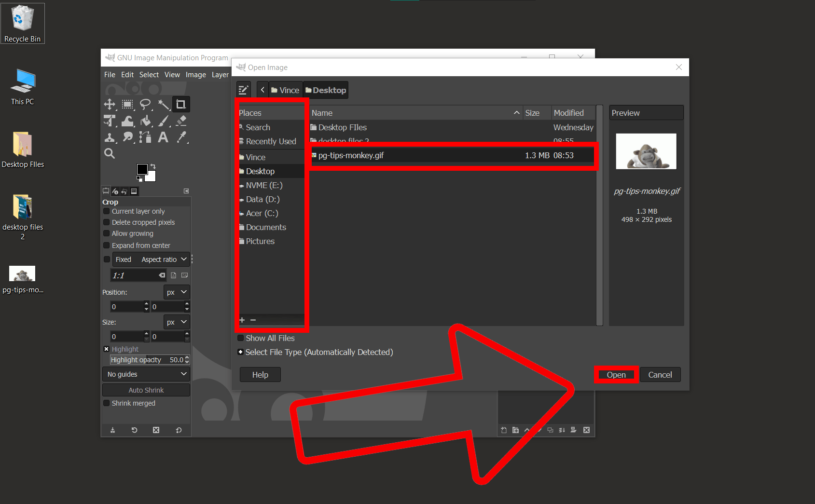This screenshot has height=504, width=815.
Task: Select the Eraser tool
Action: pos(181,121)
